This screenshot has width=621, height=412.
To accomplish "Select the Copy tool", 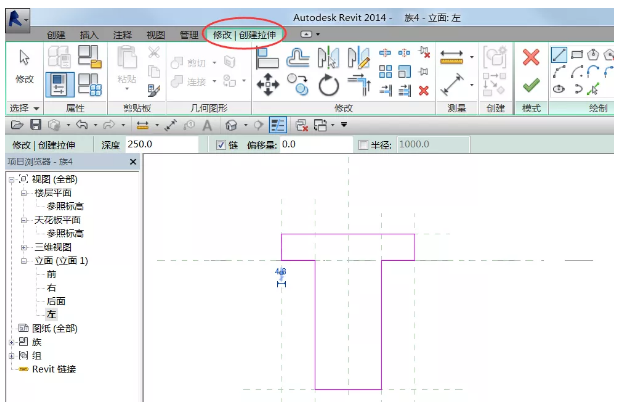I will [x=298, y=84].
